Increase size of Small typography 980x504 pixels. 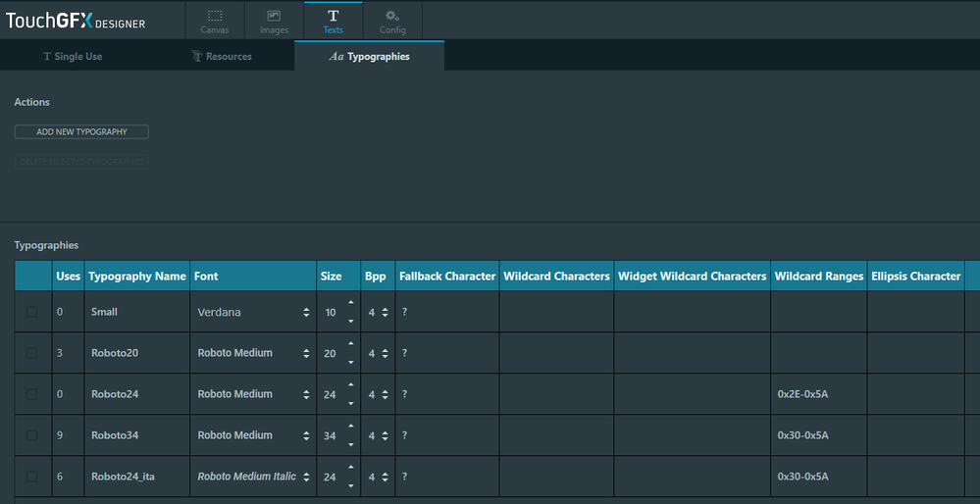[350, 303]
